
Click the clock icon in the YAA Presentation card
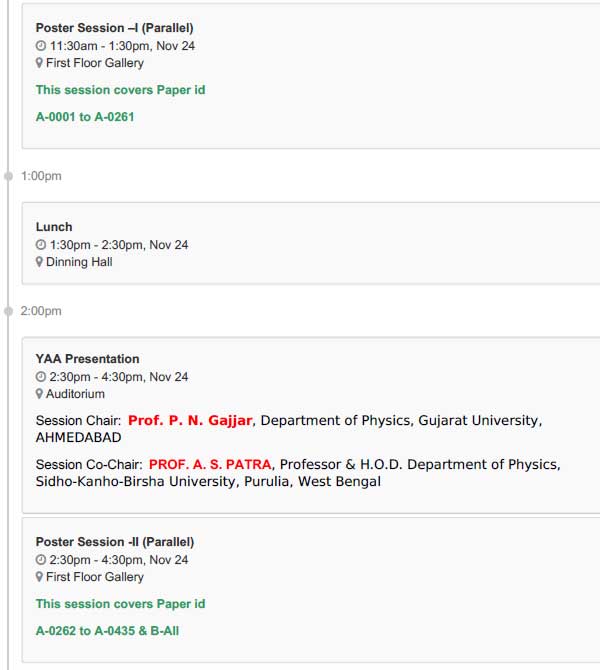coord(41,377)
